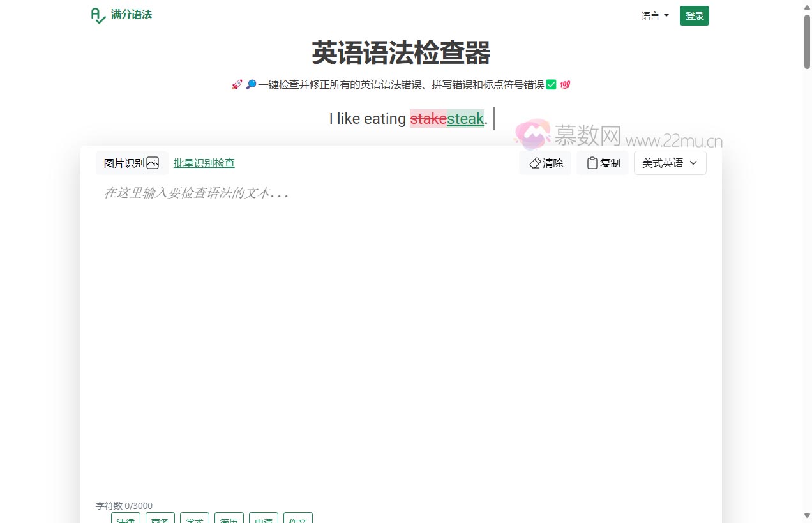Open the 美式英语 language variant dropdown
This screenshot has height=523, width=812.
[x=669, y=163]
